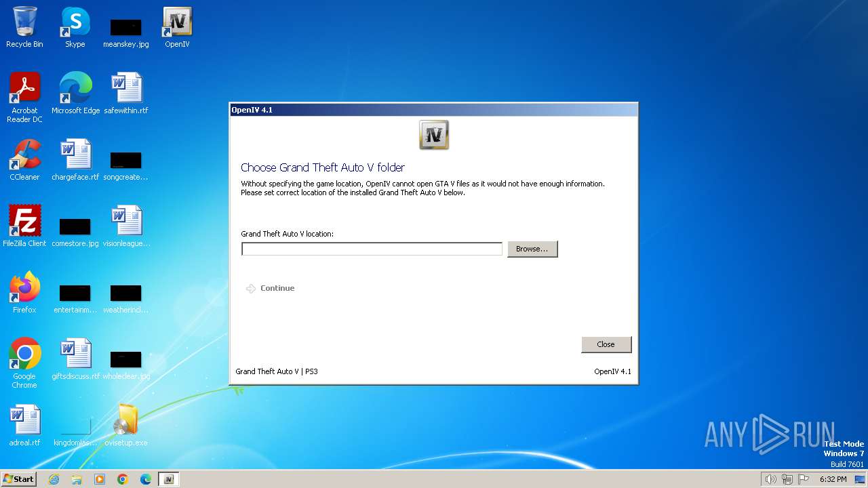Open the OpenIV desktop shortcut
868x488 pixels.
177,27
